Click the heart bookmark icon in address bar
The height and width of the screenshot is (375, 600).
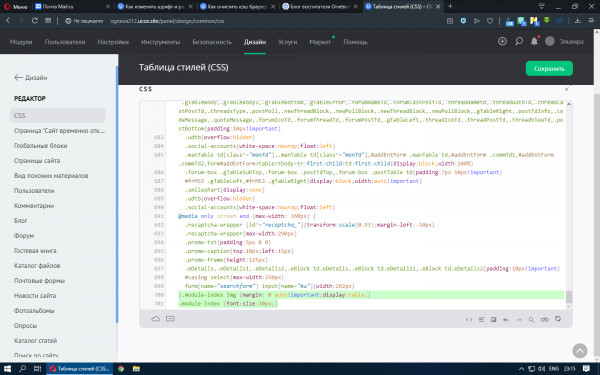pyautogui.click(x=490, y=21)
